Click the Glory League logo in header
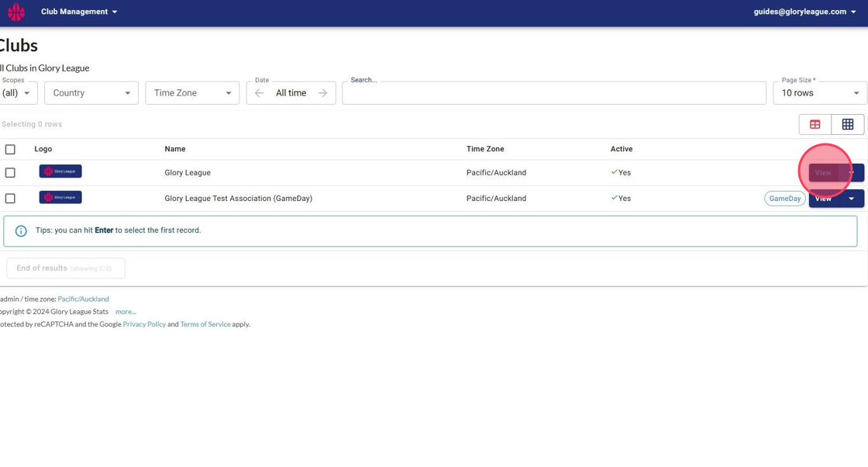The width and height of the screenshot is (868, 467). coord(16,12)
